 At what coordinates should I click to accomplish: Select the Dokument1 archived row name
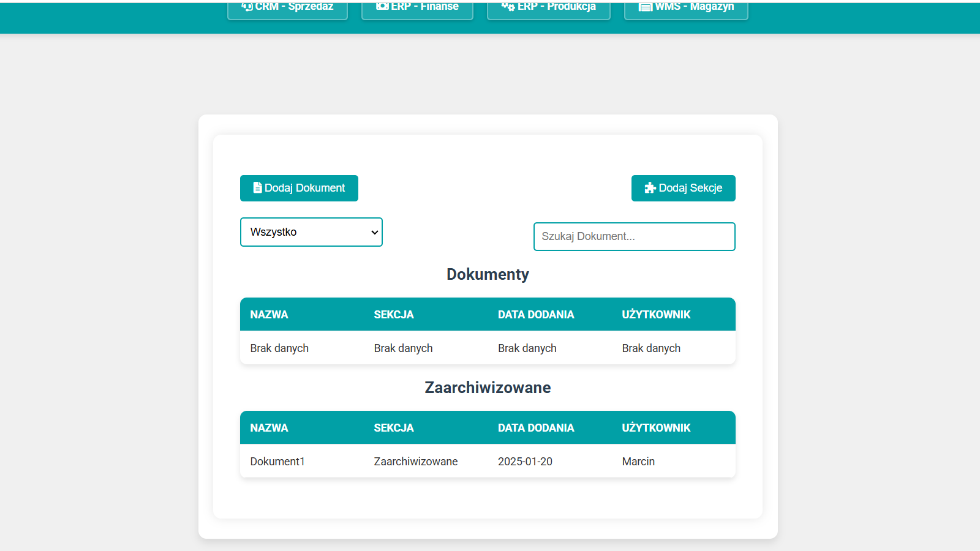tap(277, 462)
